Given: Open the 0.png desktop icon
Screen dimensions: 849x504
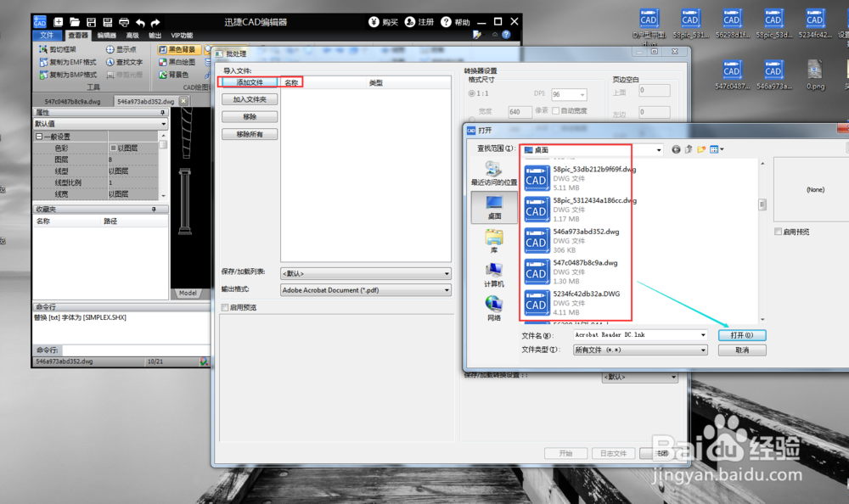Looking at the screenshot, I should [x=815, y=75].
